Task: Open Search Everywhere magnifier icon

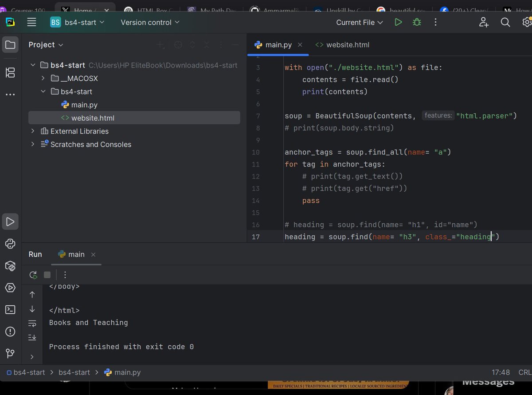Action: click(505, 22)
